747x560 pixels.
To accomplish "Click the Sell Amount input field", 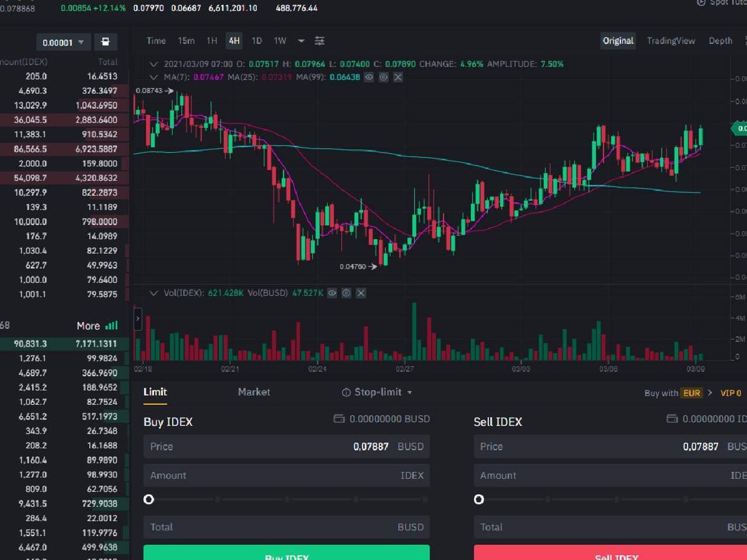I will coord(610,475).
